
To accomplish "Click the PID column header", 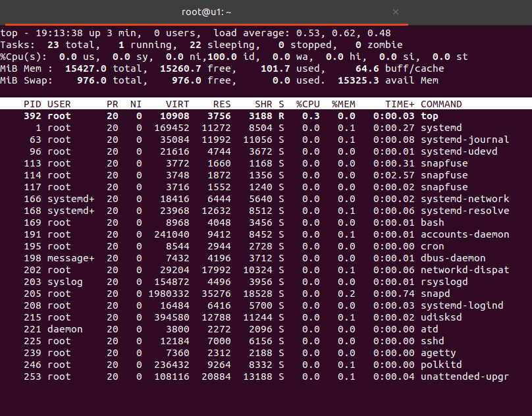I will 32,104.
